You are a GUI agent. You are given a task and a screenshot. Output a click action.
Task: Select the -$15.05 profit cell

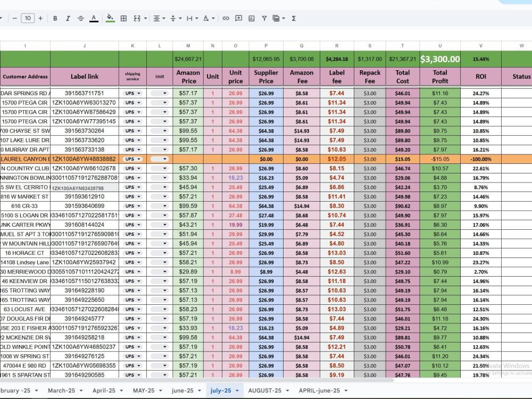(440, 159)
